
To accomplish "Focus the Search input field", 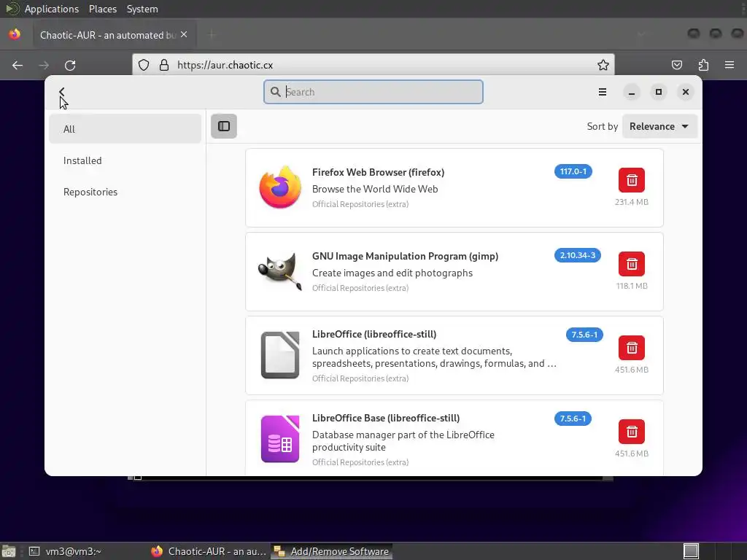I will [373, 92].
